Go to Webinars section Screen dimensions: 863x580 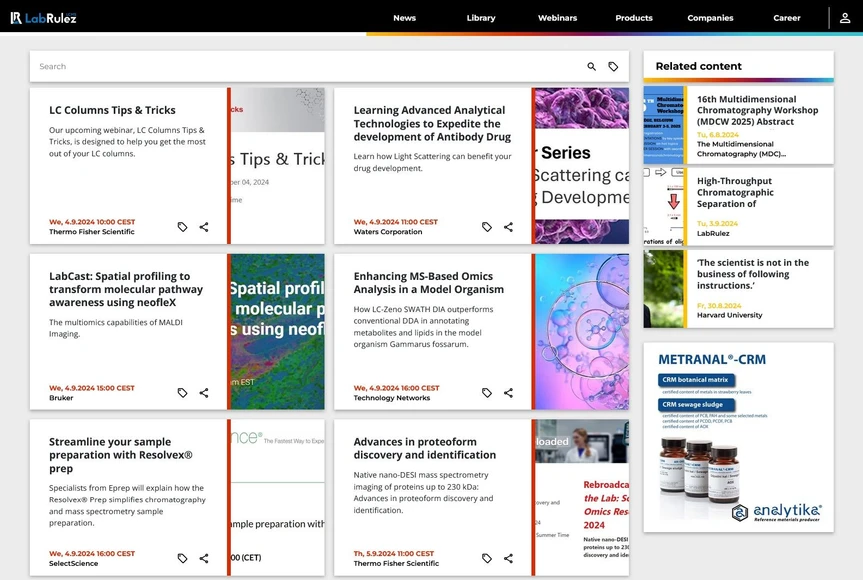click(558, 18)
